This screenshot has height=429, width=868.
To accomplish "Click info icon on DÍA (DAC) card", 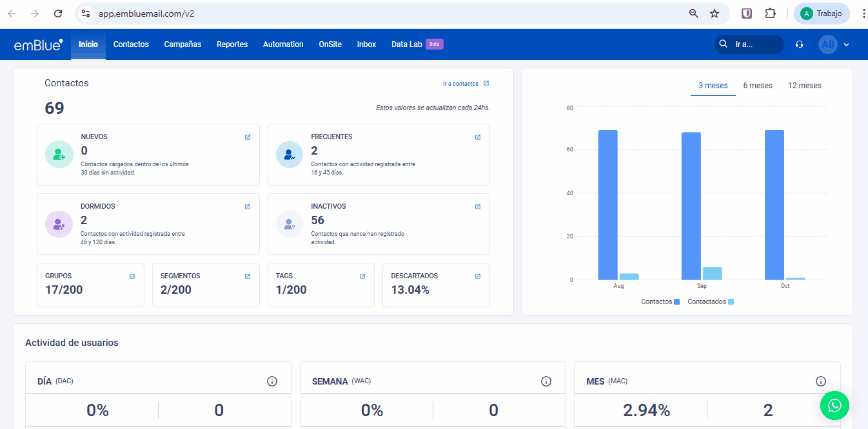I will click(x=272, y=381).
